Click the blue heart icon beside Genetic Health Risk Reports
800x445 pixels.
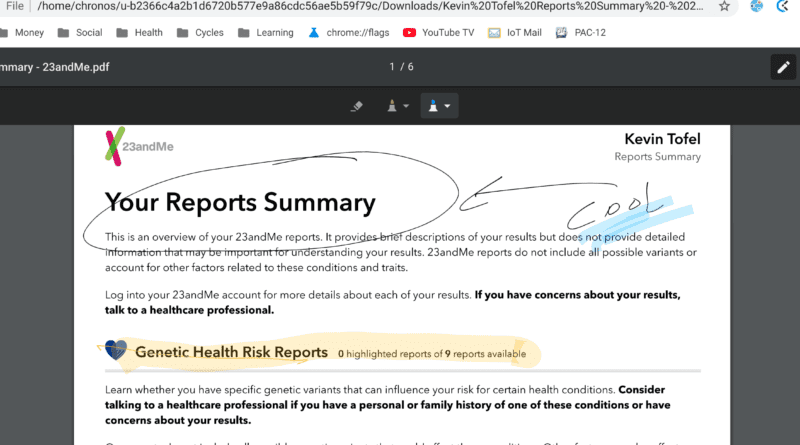pyautogui.click(x=116, y=350)
